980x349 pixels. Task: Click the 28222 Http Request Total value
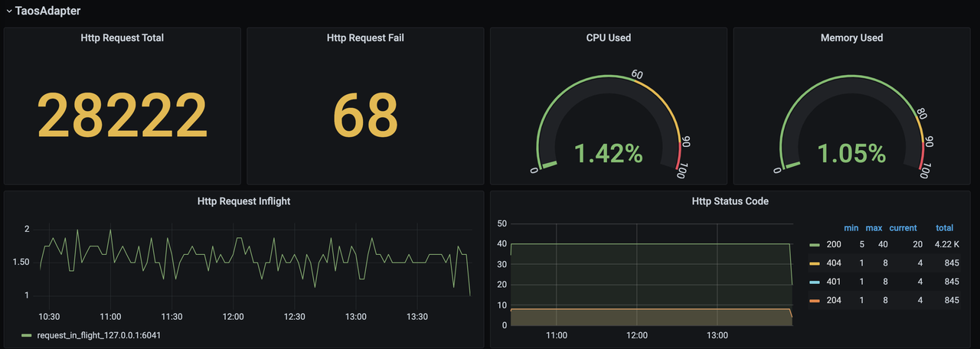122,116
